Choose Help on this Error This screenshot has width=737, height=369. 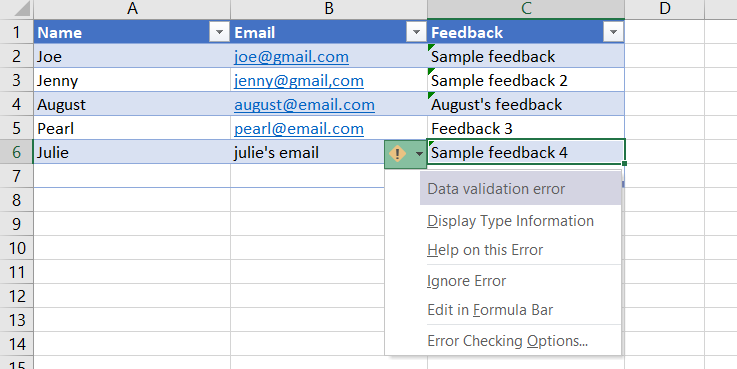(485, 250)
